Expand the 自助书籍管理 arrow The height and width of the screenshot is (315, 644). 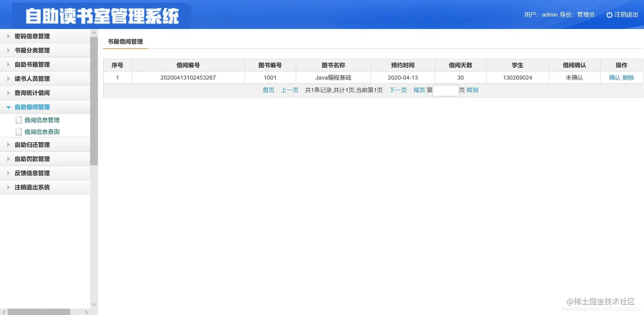(x=8, y=65)
